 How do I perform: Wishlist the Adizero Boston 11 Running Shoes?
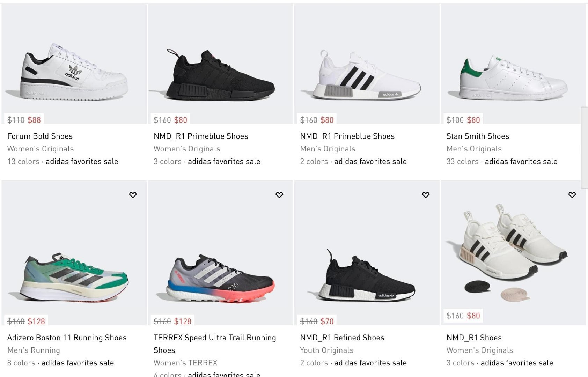[133, 195]
